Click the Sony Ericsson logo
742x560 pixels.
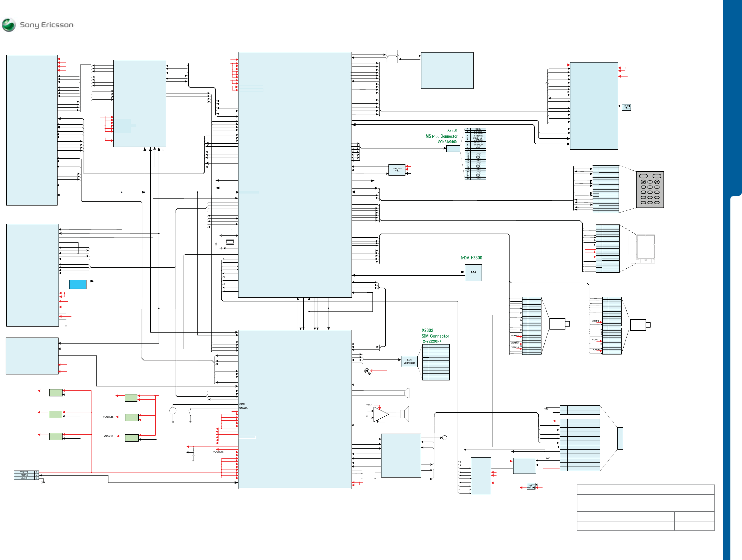tap(38, 25)
